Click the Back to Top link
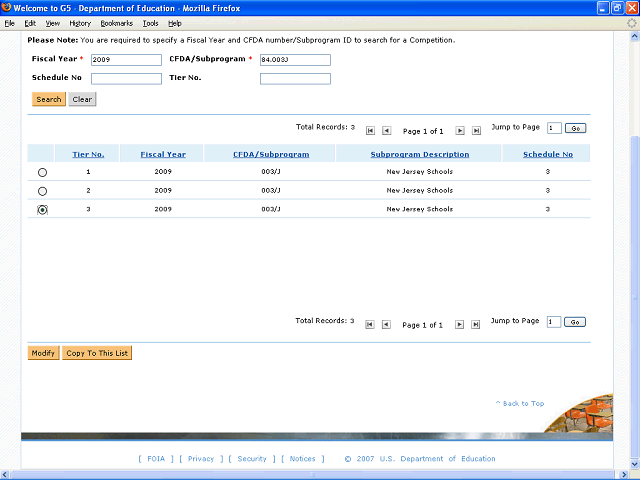The height and width of the screenshot is (480, 640). click(x=520, y=404)
